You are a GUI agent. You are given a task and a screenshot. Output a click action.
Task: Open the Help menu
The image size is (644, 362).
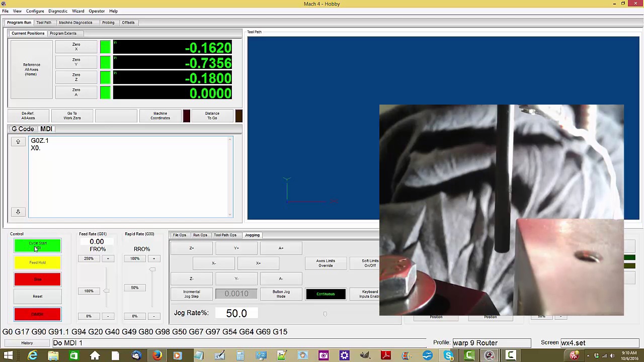pos(114,11)
